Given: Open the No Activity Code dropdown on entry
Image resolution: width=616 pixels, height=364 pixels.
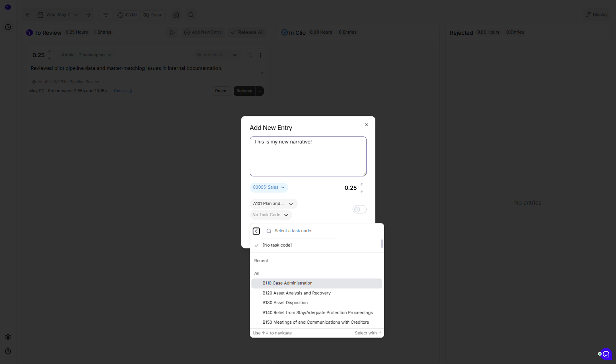Looking at the screenshot, I should (x=217, y=55).
